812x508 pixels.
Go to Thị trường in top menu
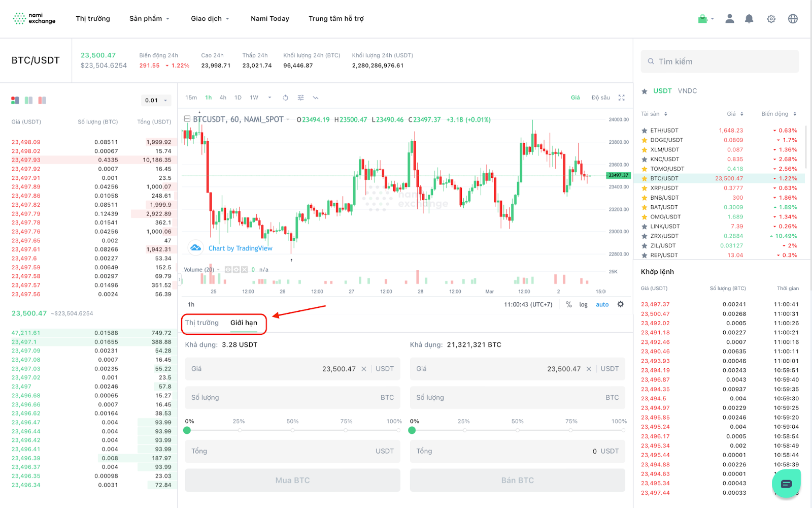coord(93,19)
